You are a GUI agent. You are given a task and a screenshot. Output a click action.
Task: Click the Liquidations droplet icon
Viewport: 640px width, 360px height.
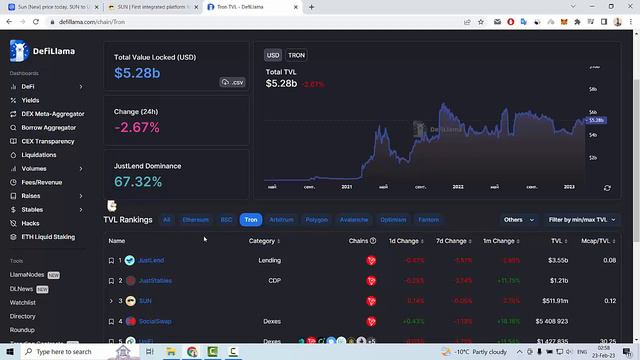pos(13,155)
